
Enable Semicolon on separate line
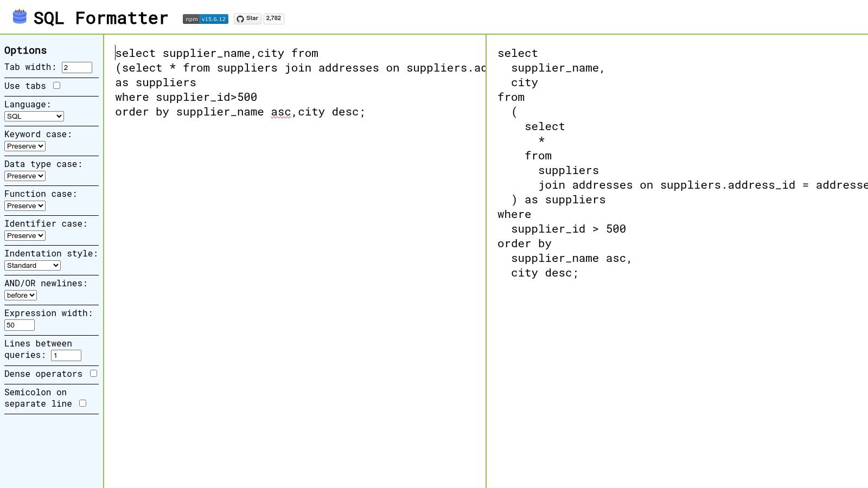(82, 403)
